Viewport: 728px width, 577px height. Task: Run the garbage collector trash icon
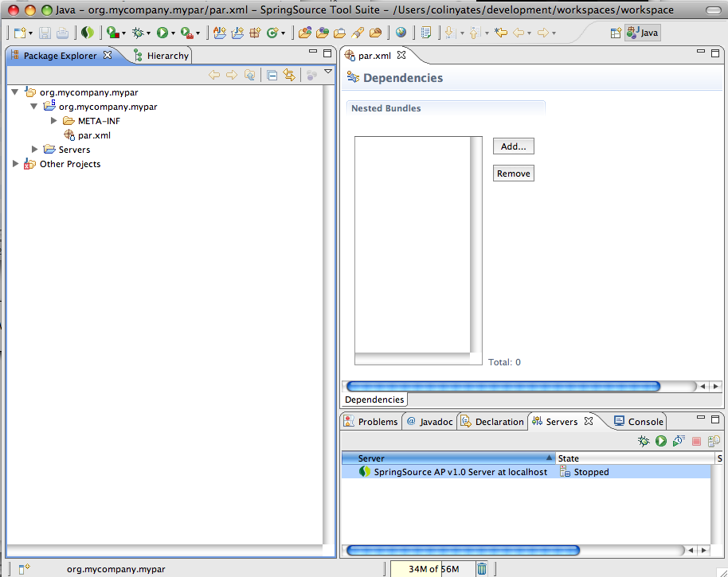click(482, 569)
